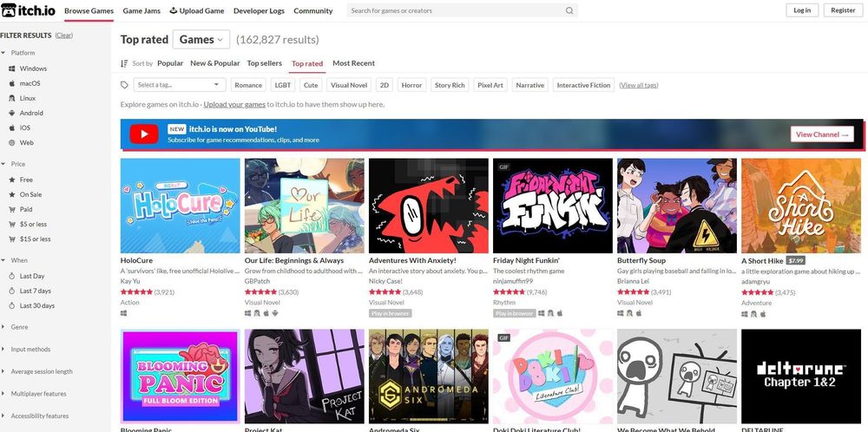Filter by macOS platform
The image size is (868, 432).
coord(30,83)
